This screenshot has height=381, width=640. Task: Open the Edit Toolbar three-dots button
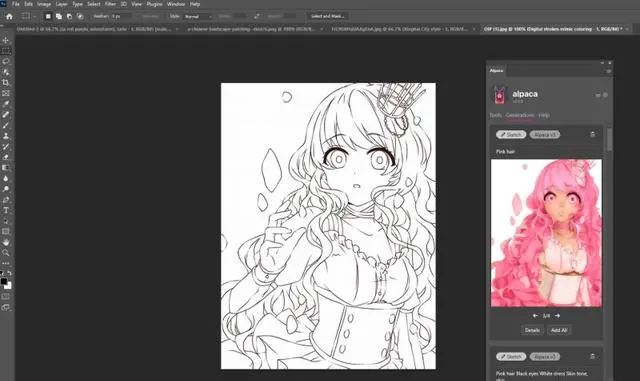tap(6, 263)
